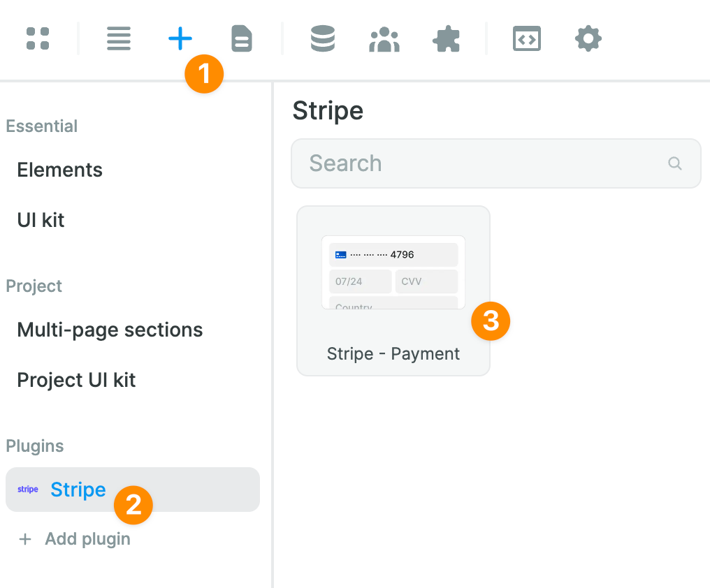
Task: Open the layers list icon
Action: point(119,38)
